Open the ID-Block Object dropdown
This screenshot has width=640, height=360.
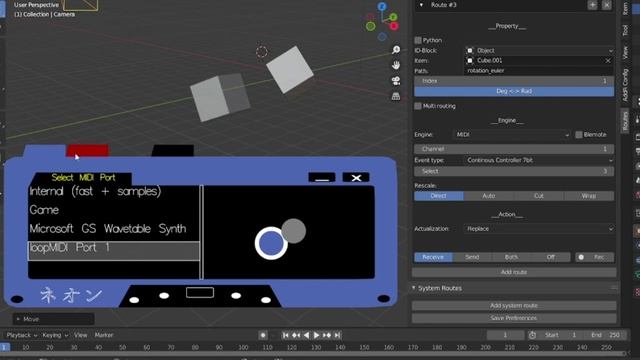click(x=539, y=51)
